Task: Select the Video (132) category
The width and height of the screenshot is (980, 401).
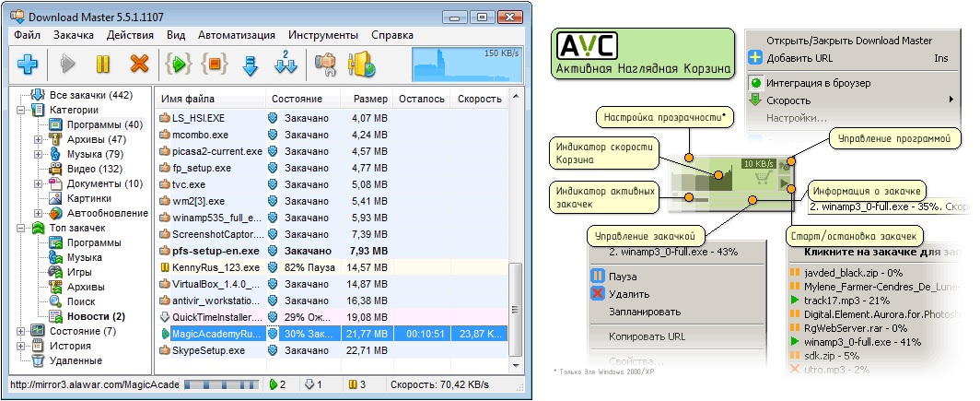Action: [x=95, y=169]
